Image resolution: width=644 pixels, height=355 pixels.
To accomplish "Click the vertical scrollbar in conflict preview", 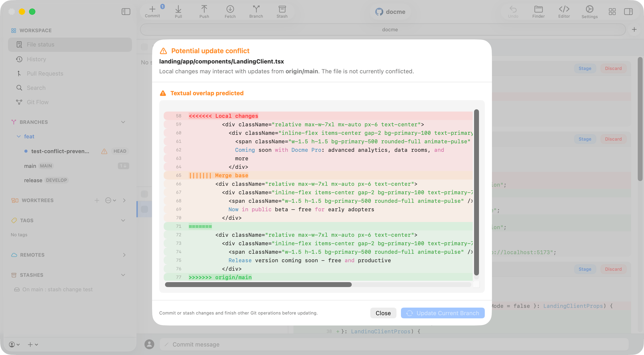I will point(477,192).
